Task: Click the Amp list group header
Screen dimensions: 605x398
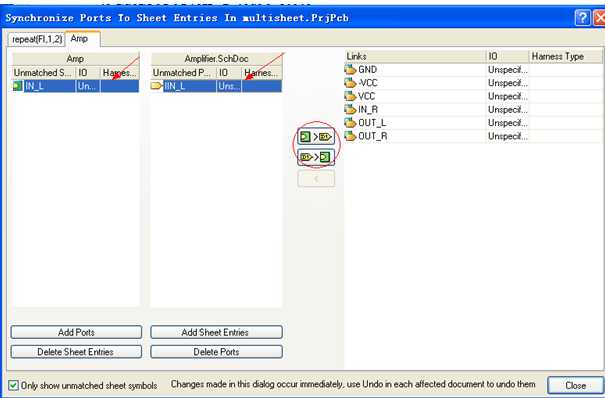Action: pos(76,59)
